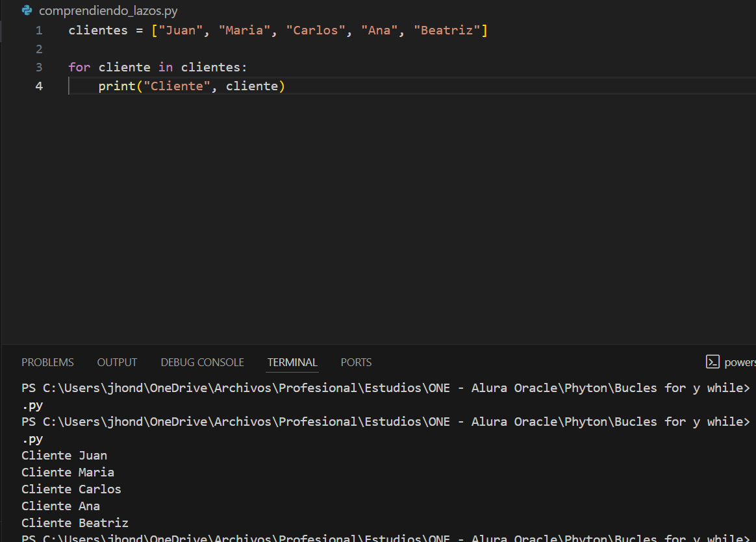This screenshot has height=542, width=756.
Task: Click the 'print' function call on line 4
Action: coord(117,86)
